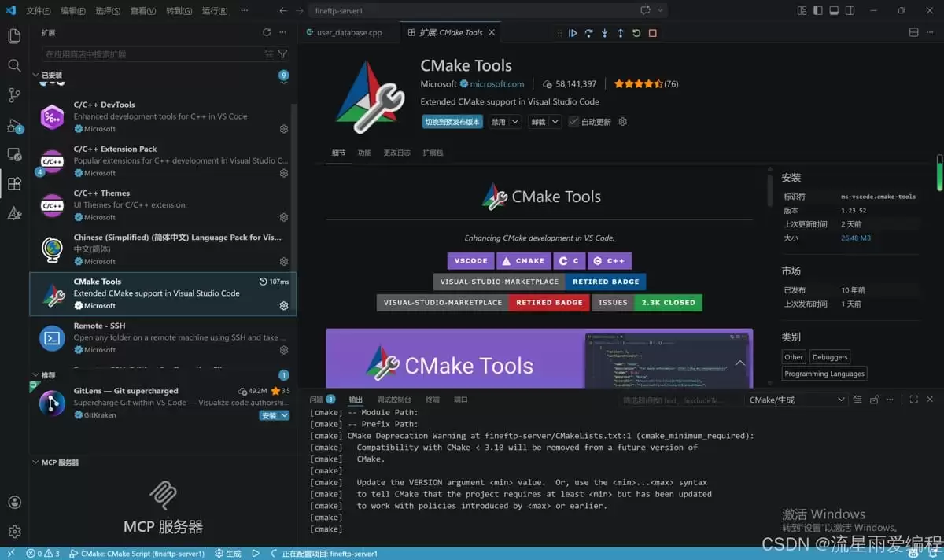Switch to the 功能 tab
Screen dimensions: 944x560
coord(364,153)
